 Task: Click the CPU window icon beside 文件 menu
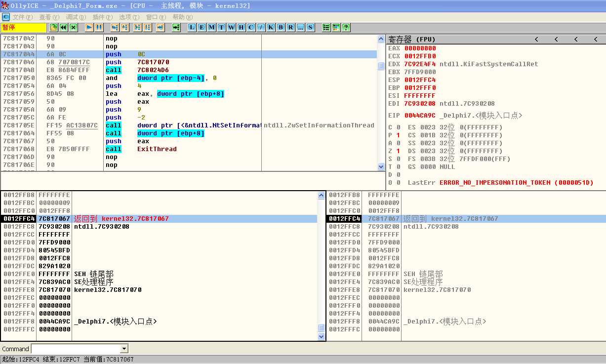[x=5, y=17]
